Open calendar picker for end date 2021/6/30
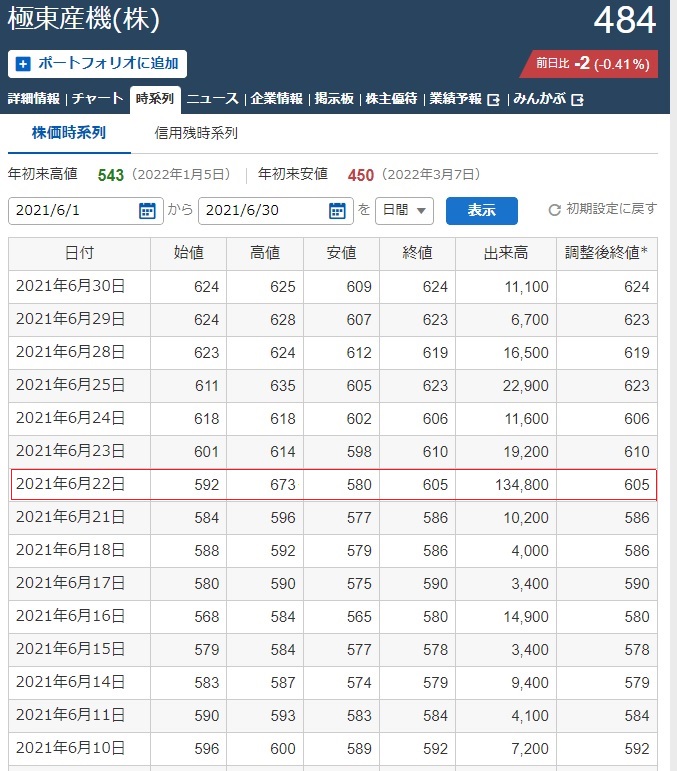The image size is (677, 771). (337, 211)
